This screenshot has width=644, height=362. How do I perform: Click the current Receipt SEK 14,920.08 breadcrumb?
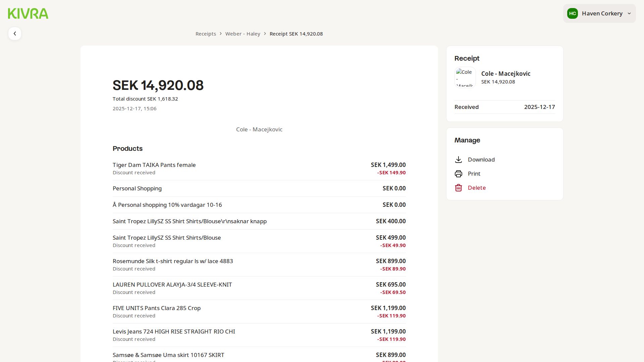296,34
